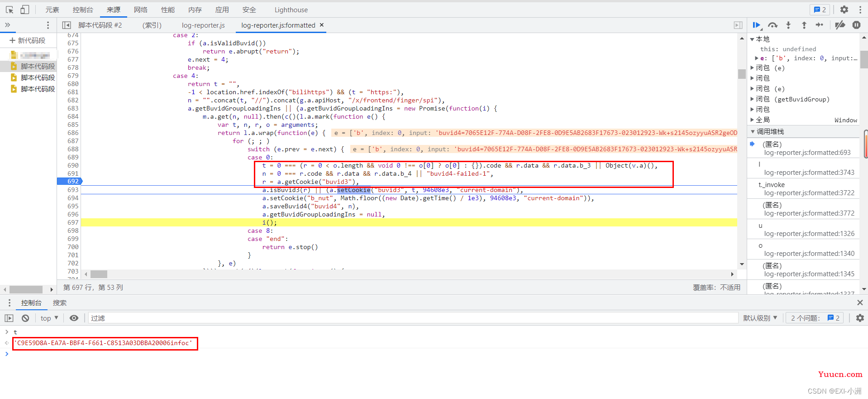Toggle the debugger sidebar icon
Viewport: 868px width, 399px height.
tap(738, 25)
